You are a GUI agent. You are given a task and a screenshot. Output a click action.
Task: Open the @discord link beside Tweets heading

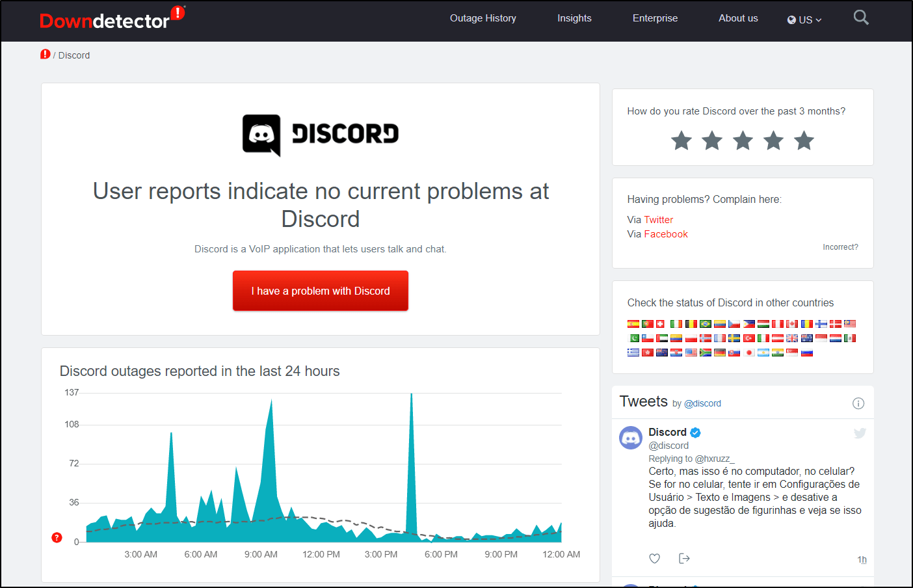click(702, 403)
